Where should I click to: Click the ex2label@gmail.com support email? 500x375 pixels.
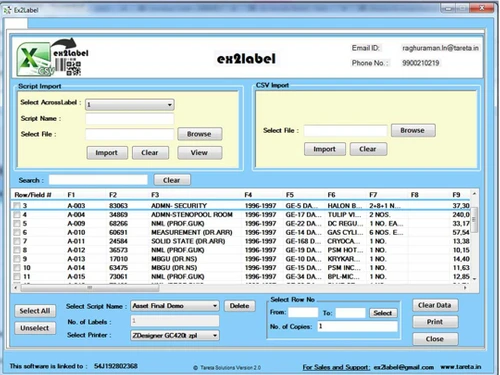point(404,367)
